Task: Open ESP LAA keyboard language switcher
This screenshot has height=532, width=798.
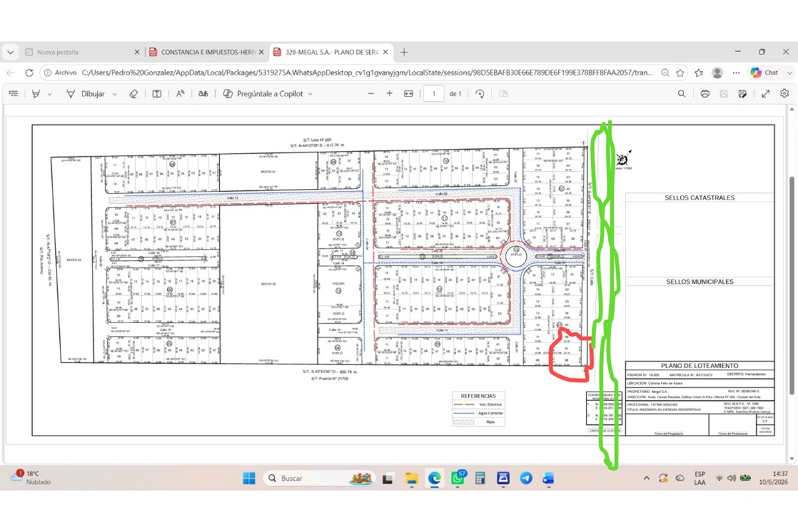Action: (x=700, y=478)
